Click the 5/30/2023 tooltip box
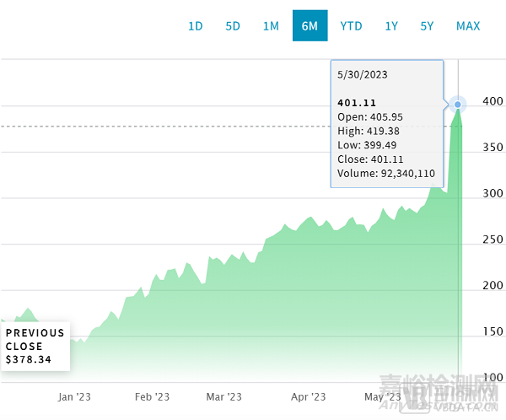The image size is (506, 420). (x=386, y=123)
